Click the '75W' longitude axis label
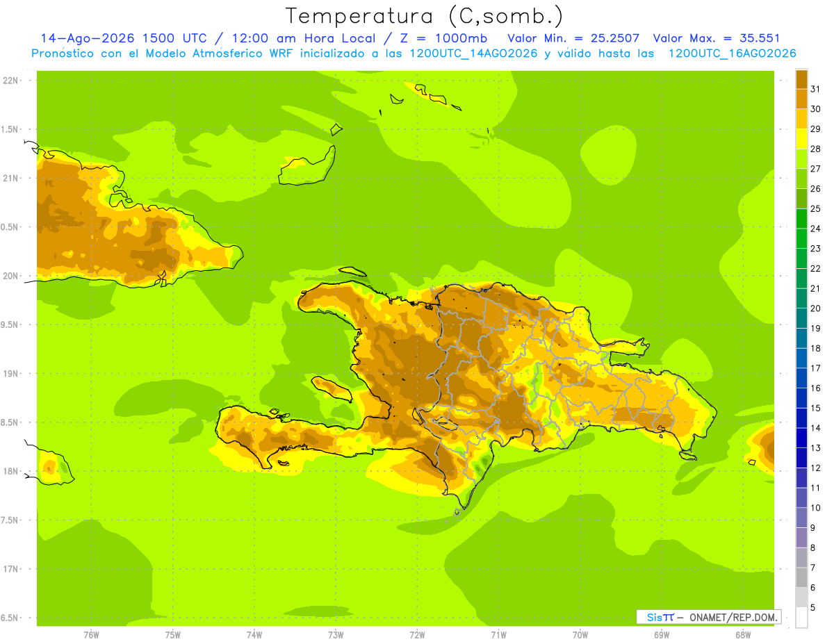This screenshot has width=834, height=644. pyautogui.click(x=173, y=635)
